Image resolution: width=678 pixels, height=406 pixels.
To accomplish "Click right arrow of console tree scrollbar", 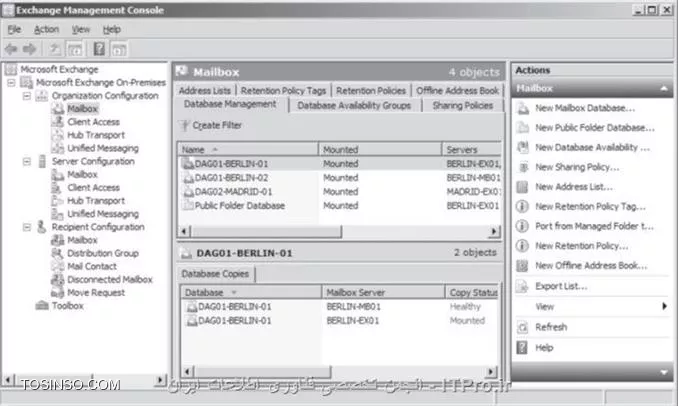I will click(x=160, y=380).
